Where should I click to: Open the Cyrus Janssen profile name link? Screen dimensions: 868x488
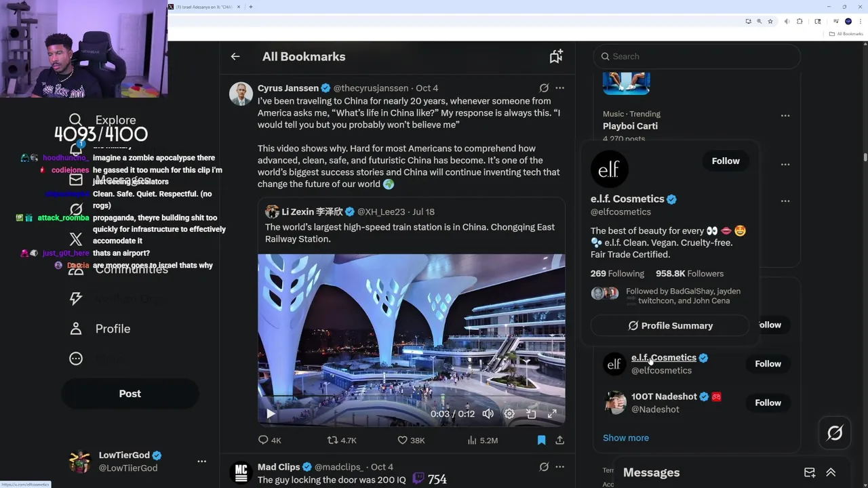point(288,88)
